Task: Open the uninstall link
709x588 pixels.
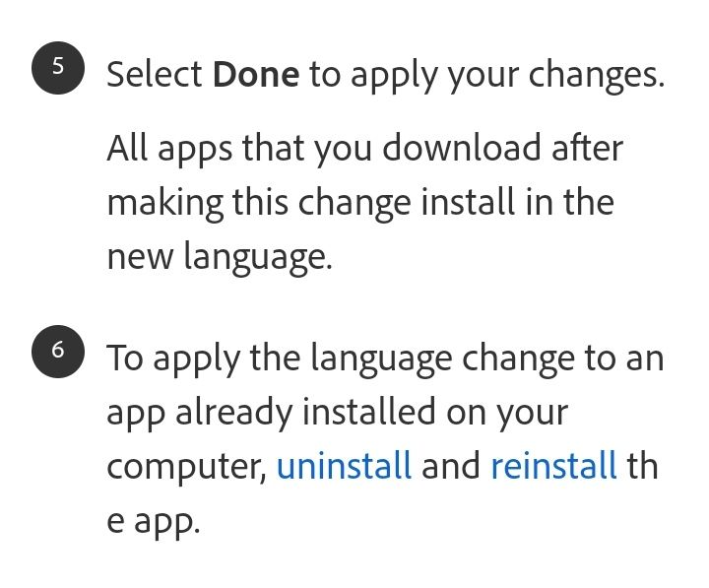Action: coord(344,465)
